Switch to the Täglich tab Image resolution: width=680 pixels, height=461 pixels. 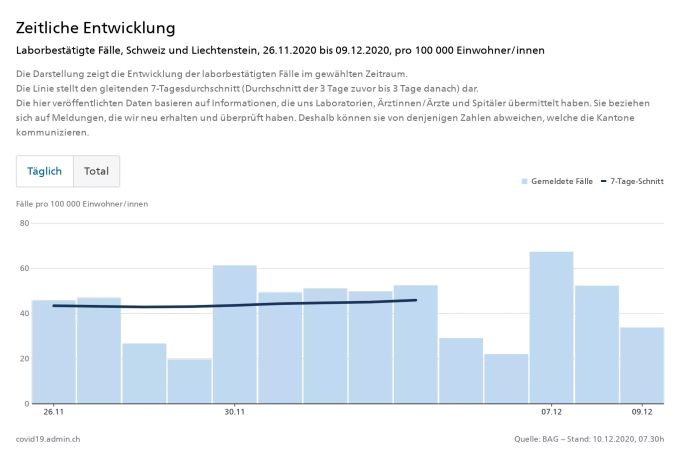pos(45,171)
